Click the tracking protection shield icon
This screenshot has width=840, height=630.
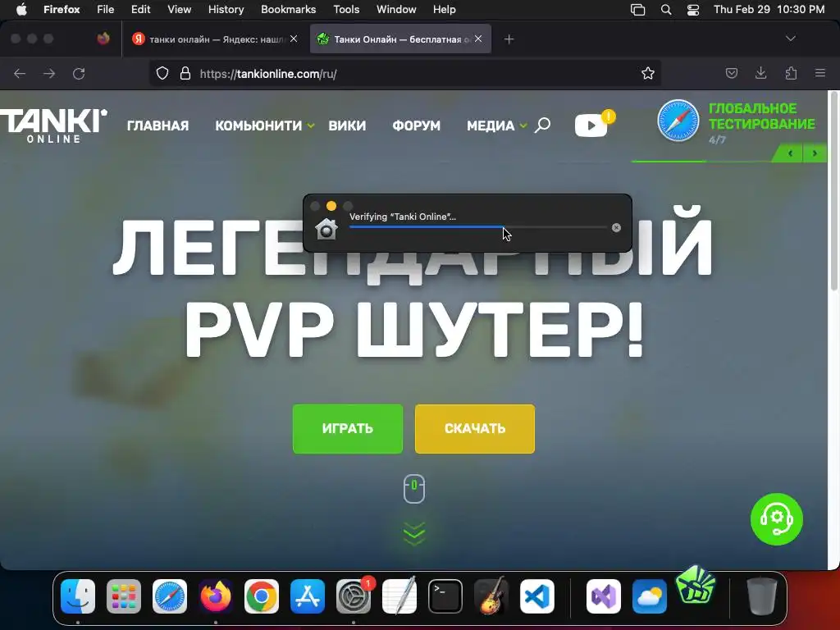(162, 73)
